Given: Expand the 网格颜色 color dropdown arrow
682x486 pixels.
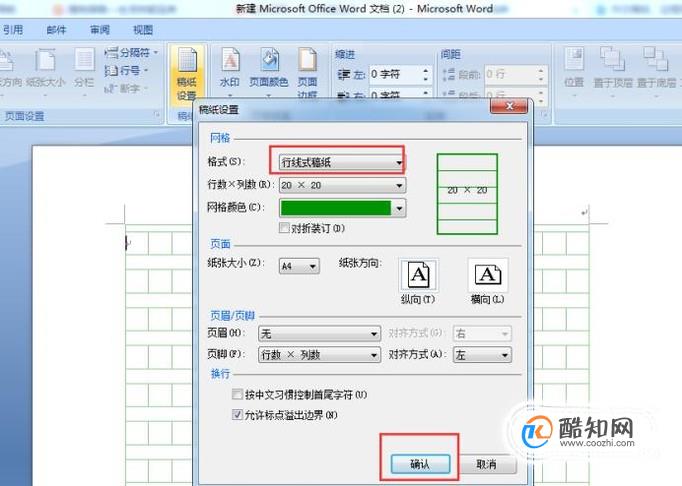Looking at the screenshot, I should [399, 208].
